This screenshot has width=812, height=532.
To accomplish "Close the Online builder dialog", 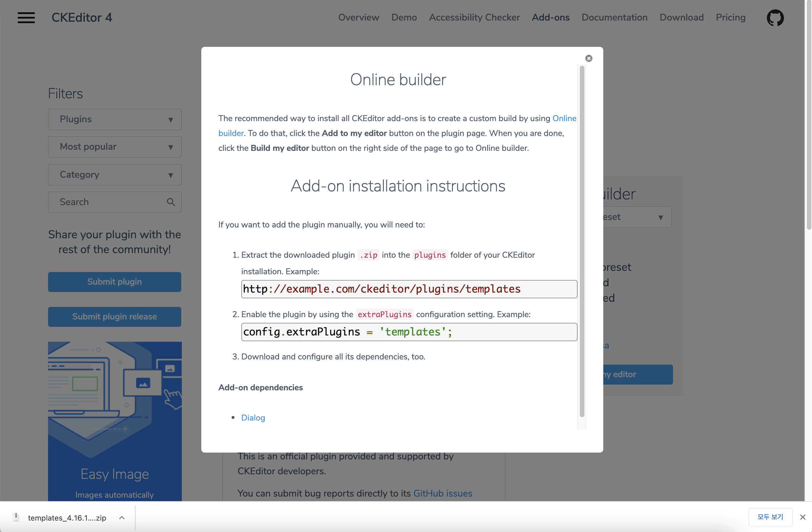I will (x=588, y=58).
